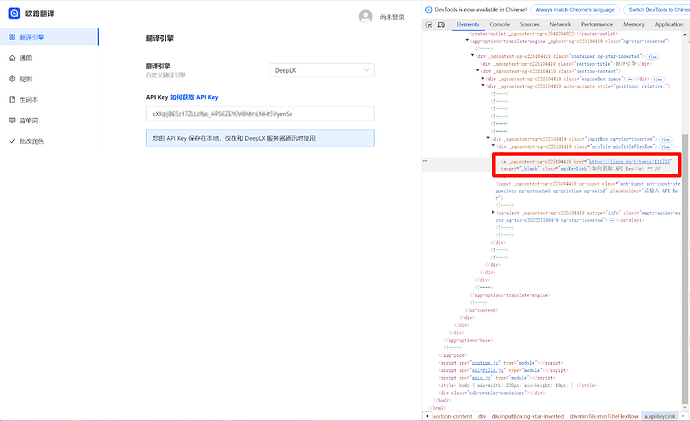Click the 尚未登录 login text
The width and height of the screenshot is (690, 421).
393,17
